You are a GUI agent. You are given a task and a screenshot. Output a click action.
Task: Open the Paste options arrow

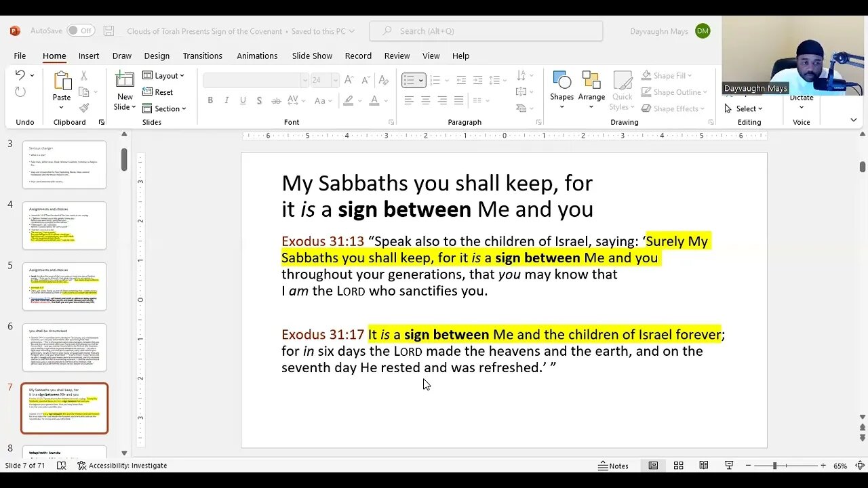coord(62,107)
